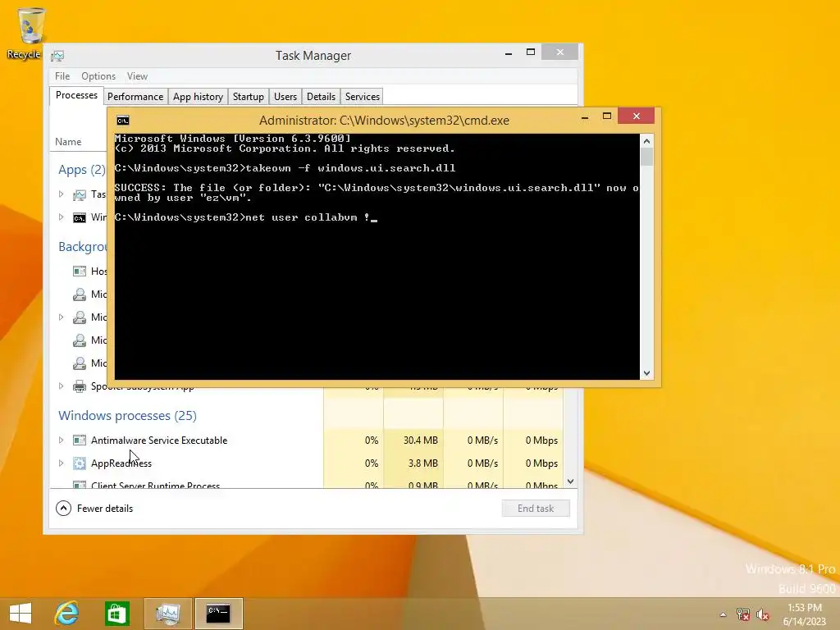Click the Spooler SubSystem App printer icon
Screen dimensions: 840x630
pyautogui.click(x=80, y=386)
